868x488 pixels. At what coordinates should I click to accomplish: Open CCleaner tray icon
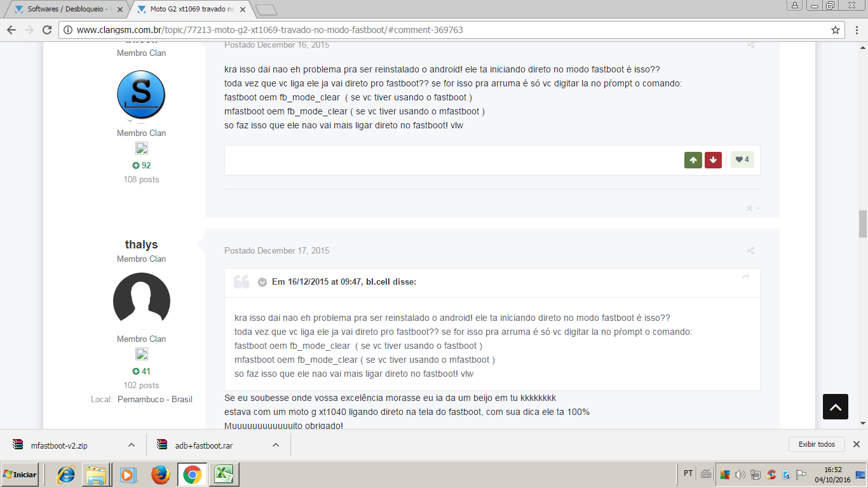click(771, 474)
